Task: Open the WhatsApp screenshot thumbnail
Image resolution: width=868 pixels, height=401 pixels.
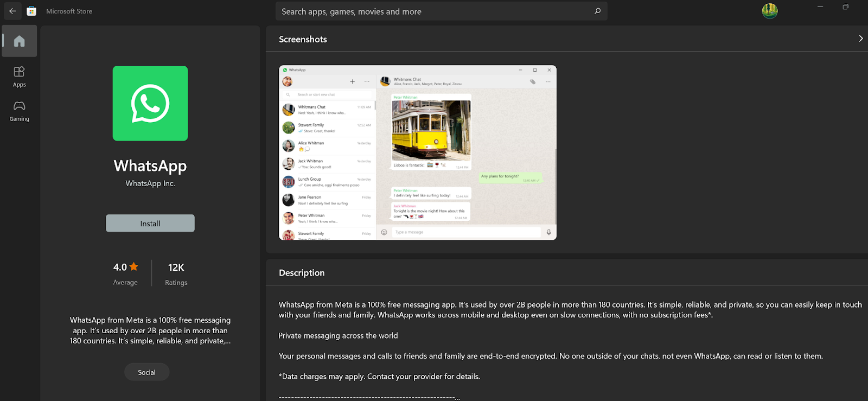Action: 418,152
